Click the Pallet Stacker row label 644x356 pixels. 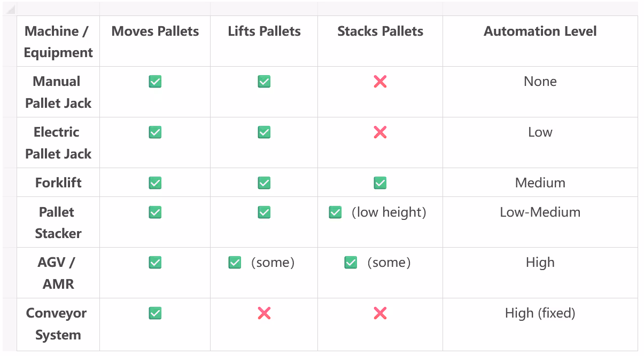coord(58,222)
